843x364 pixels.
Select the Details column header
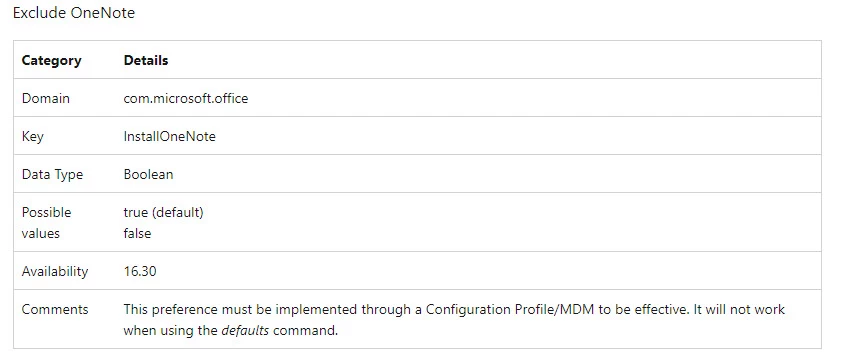pos(146,60)
